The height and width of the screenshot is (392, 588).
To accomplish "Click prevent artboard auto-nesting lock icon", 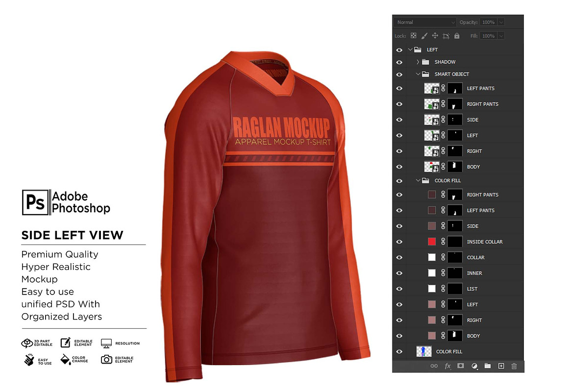I will click(x=446, y=36).
